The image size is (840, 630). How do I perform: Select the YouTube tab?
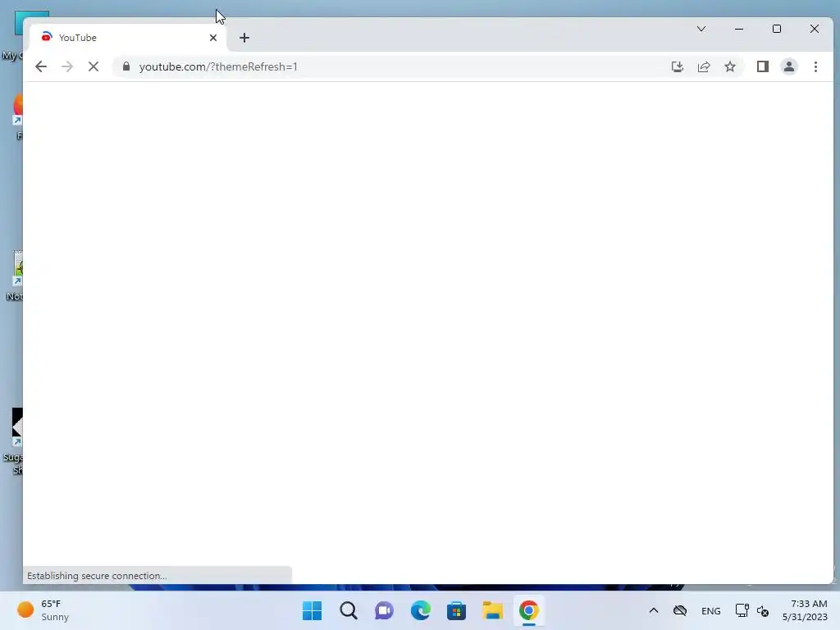(129, 38)
